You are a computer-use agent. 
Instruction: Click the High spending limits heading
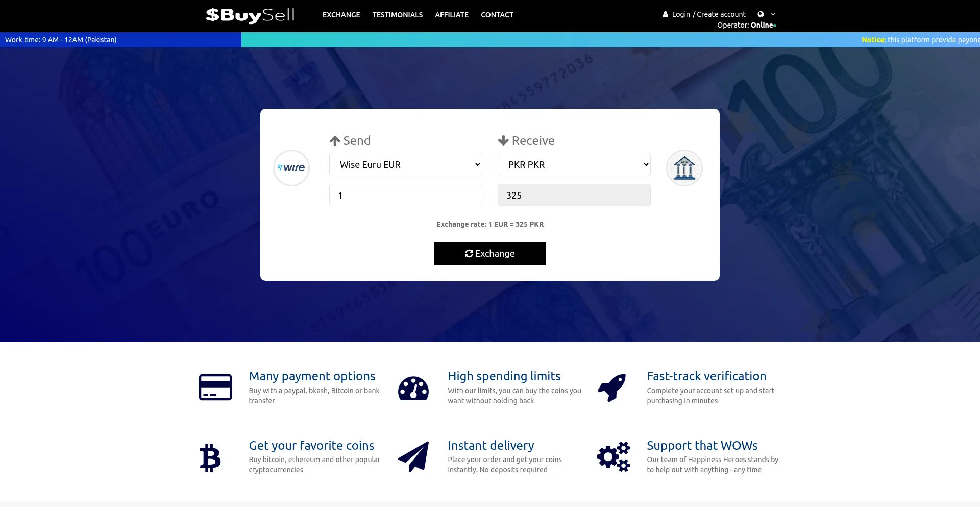pyautogui.click(x=504, y=376)
